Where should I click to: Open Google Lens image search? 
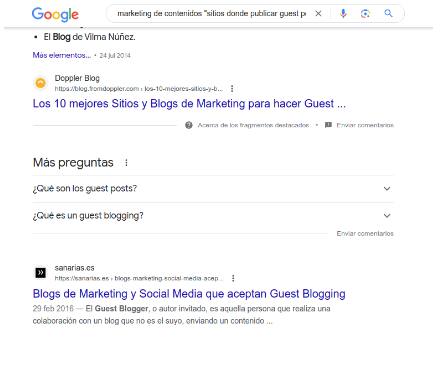tap(365, 14)
